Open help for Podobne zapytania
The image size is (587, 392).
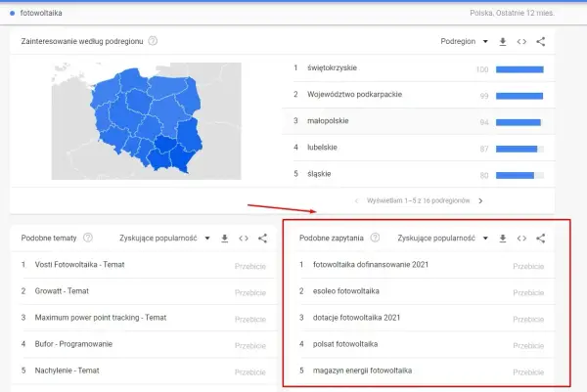point(375,238)
